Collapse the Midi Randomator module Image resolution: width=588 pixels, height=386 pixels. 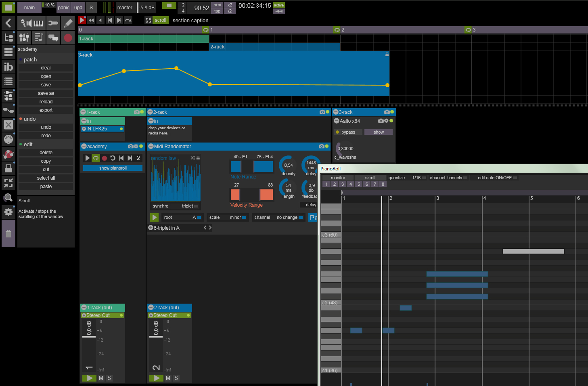(x=151, y=146)
